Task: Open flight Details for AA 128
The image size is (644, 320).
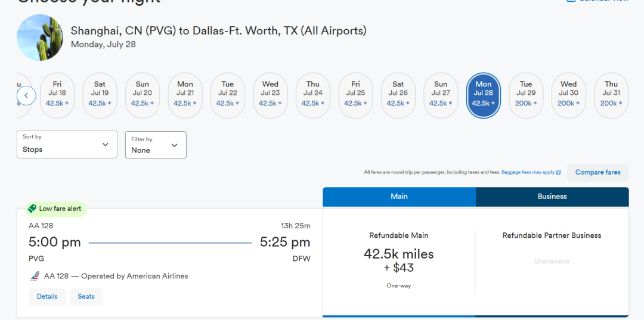Action: tap(47, 297)
